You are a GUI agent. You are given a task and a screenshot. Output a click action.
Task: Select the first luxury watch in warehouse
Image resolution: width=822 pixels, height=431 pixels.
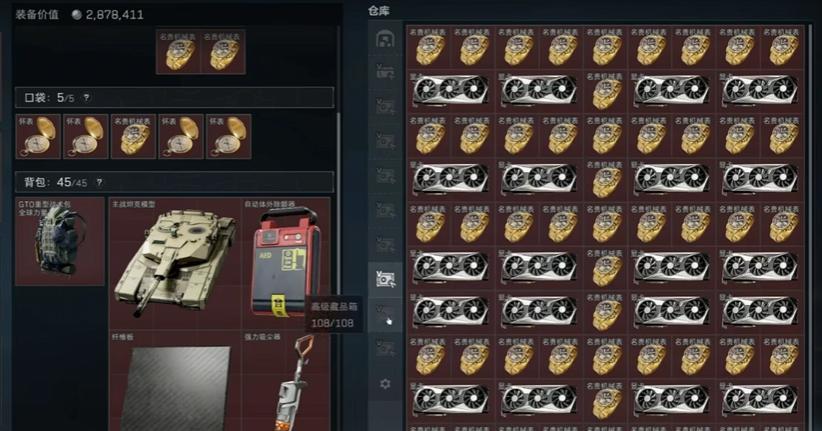(x=429, y=47)
